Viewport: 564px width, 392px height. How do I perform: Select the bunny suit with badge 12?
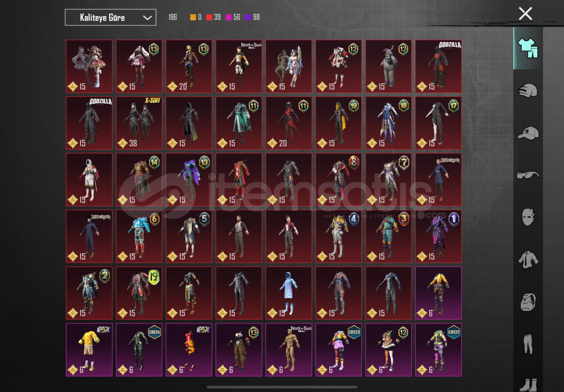389,66
